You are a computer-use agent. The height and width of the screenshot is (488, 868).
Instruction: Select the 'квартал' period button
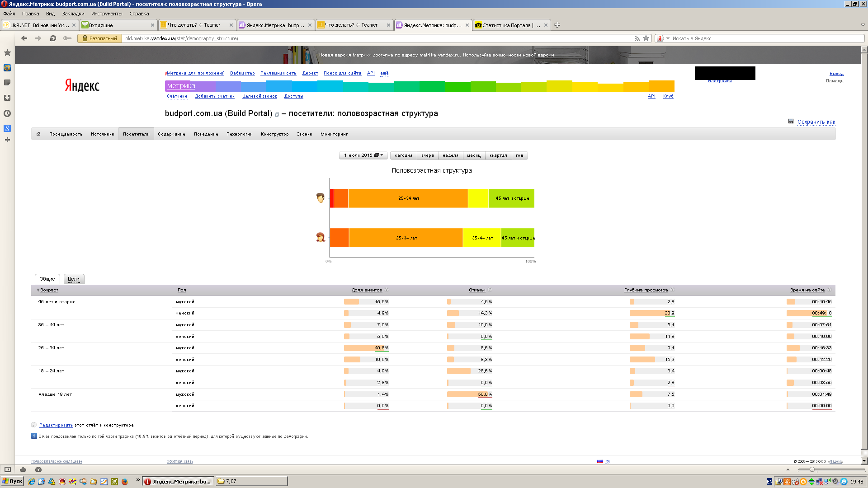(498, 155)
